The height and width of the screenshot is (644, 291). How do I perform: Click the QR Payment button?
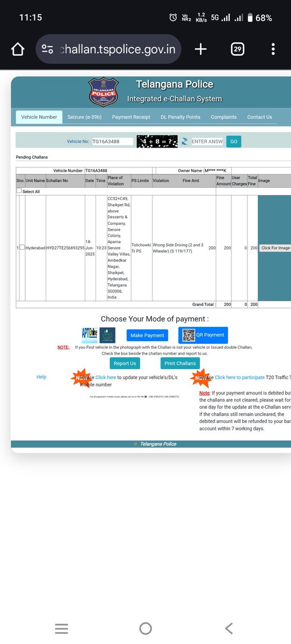(203, 335)
